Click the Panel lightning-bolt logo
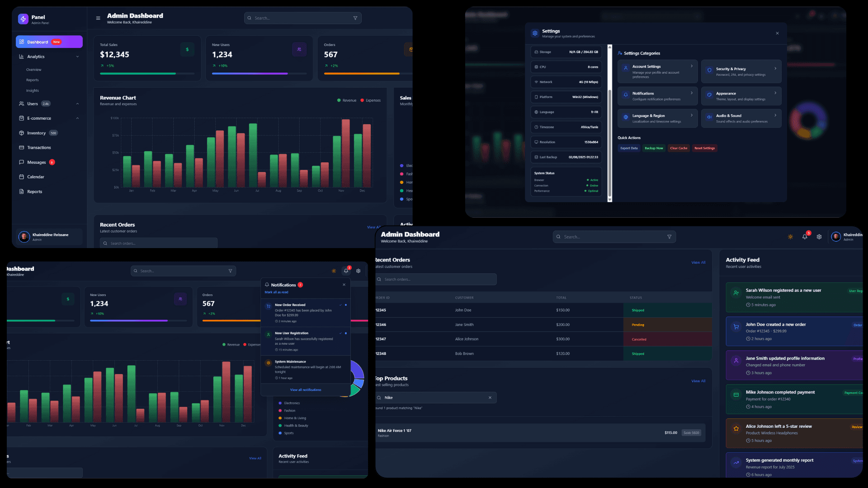The width and height of the screenshot is (868, 488). click(x=23, y=19)
